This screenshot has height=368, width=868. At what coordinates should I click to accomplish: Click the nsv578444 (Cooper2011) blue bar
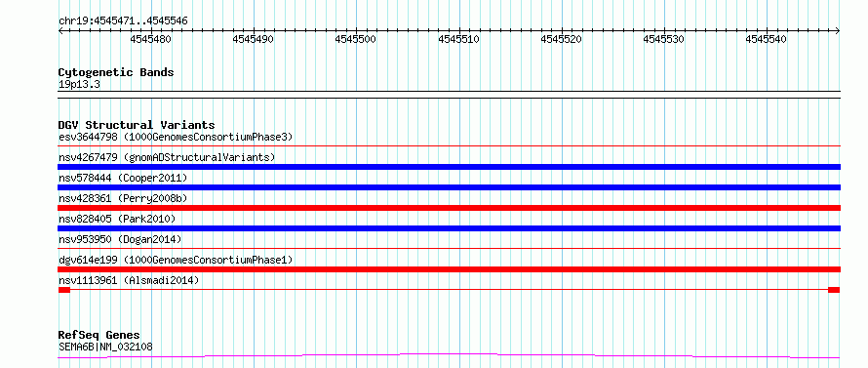point(450,187)
